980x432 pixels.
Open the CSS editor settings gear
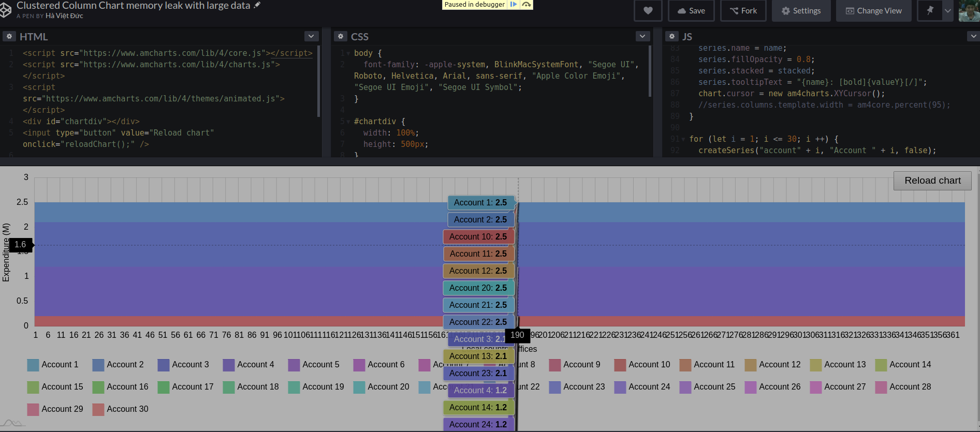(340, 36)
